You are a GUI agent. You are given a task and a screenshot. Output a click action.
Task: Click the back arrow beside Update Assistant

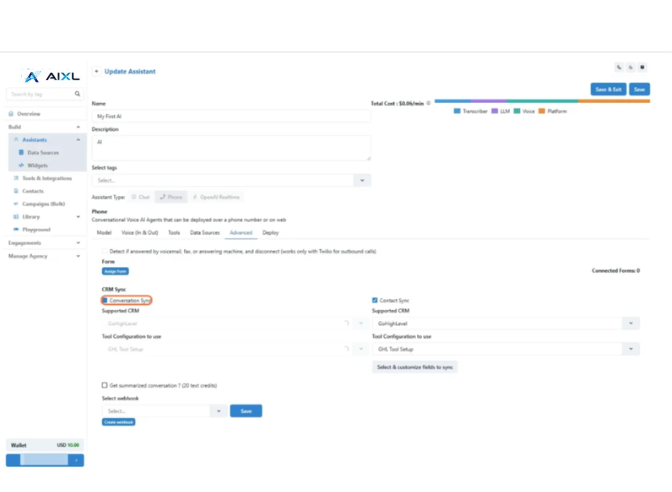[x=96, y=72]
